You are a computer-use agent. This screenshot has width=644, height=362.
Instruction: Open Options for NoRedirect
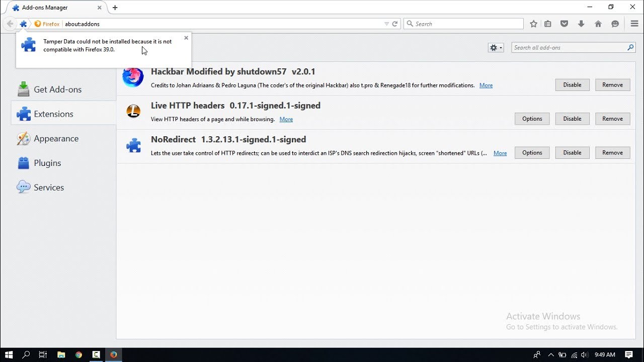click(532, 153)
